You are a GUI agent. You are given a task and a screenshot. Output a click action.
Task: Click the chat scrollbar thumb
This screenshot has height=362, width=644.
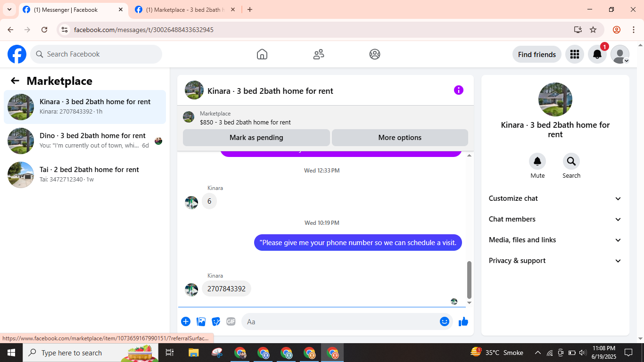pyautogui.click(x=469, y=280)
